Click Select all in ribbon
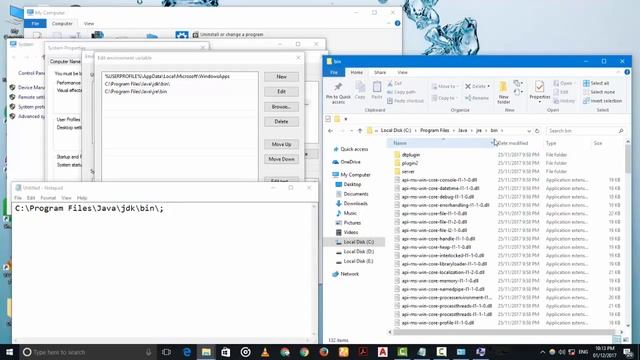 [x=596, y=83]
